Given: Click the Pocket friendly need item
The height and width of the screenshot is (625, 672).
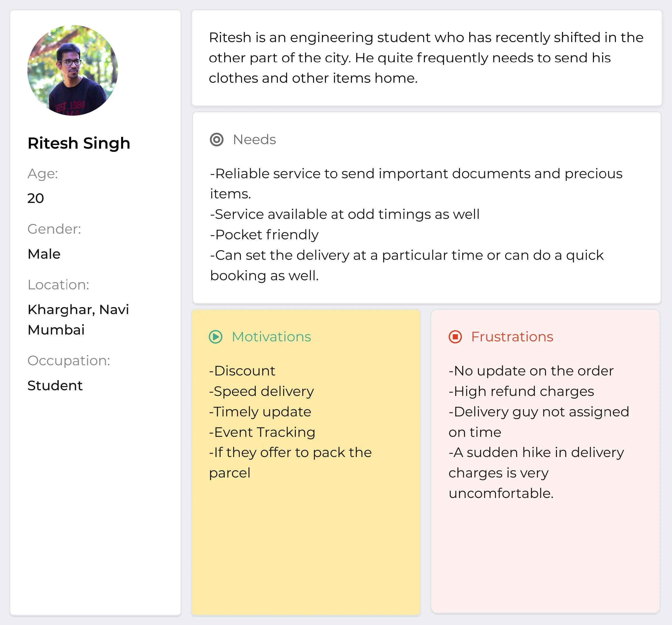Looking at the screenshot, I should click(x=264, y=235).
